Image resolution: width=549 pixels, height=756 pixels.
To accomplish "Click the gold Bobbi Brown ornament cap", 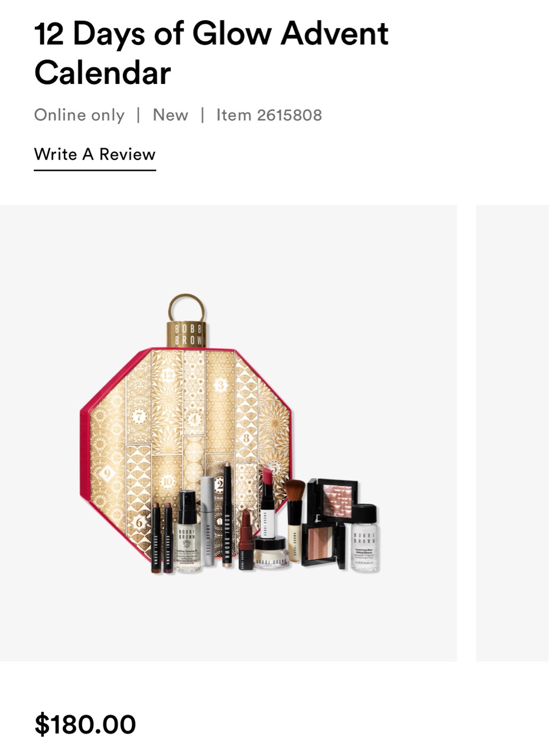I will click(186, 334).
